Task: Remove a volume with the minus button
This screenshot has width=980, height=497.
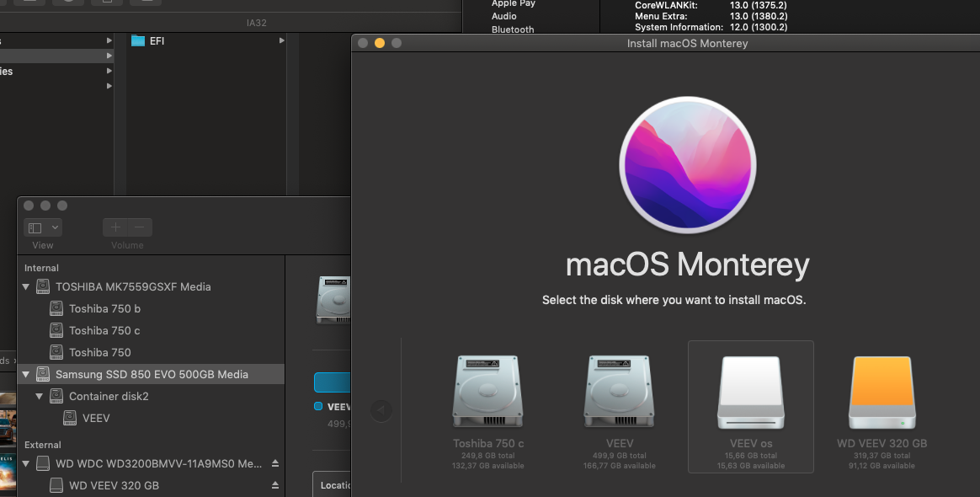Action: 140,227
